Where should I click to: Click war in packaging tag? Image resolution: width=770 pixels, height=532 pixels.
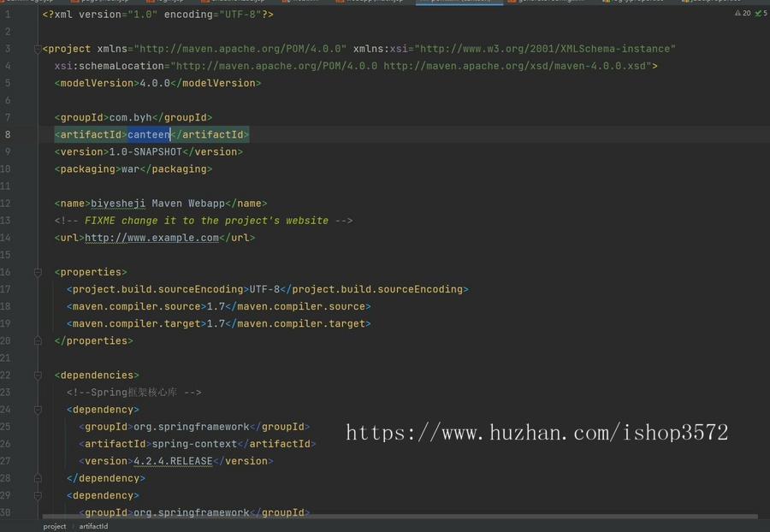click(130, 168)
